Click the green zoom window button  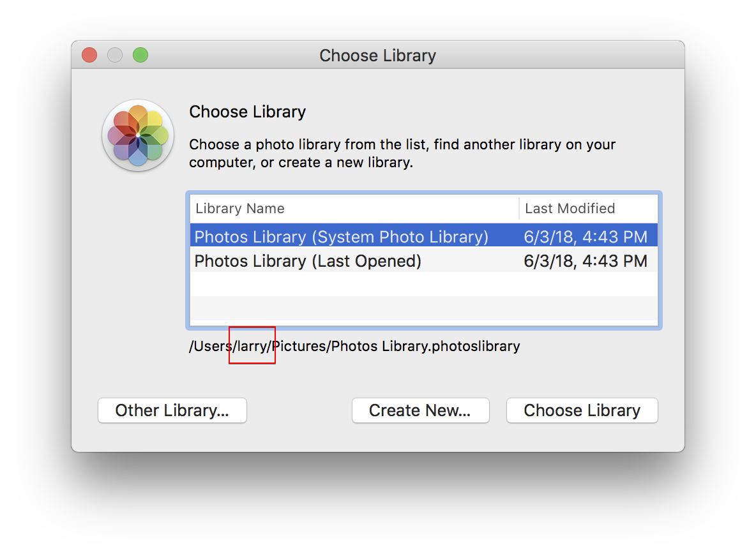point(140,56)
